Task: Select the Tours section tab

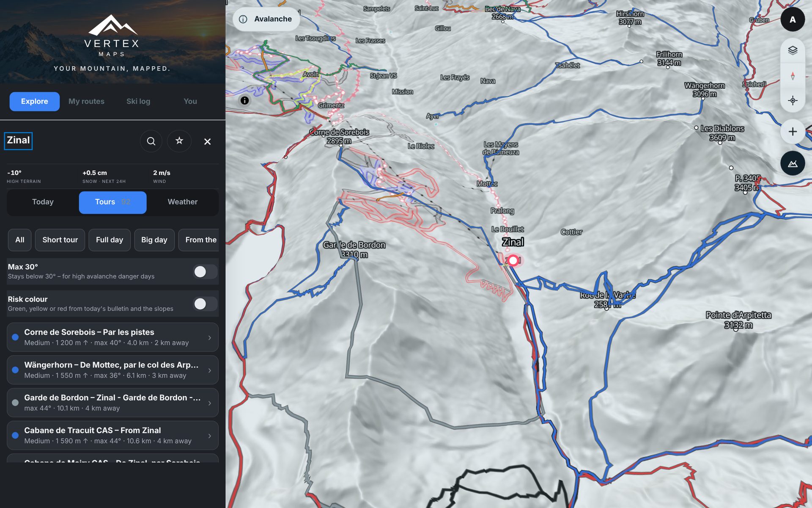Action: click(112, 202)
